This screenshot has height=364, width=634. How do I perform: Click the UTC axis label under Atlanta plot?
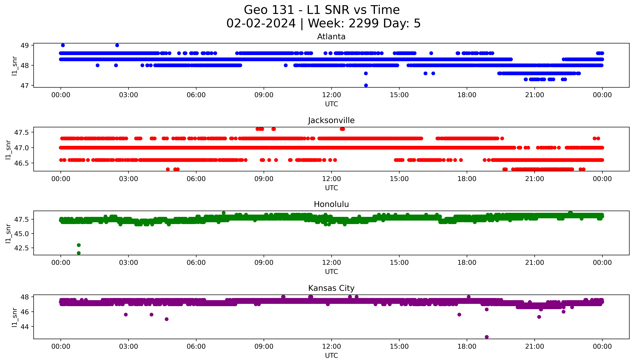[x=331, y=104]
